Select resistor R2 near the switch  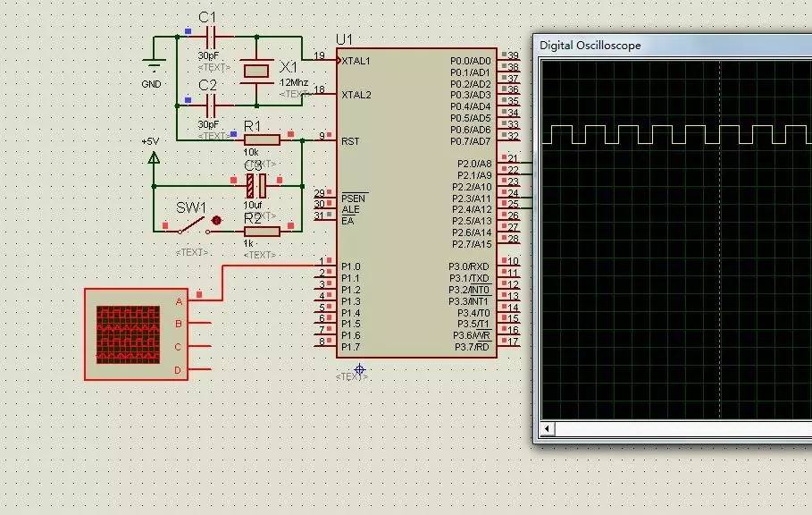(x=262, y=232)
